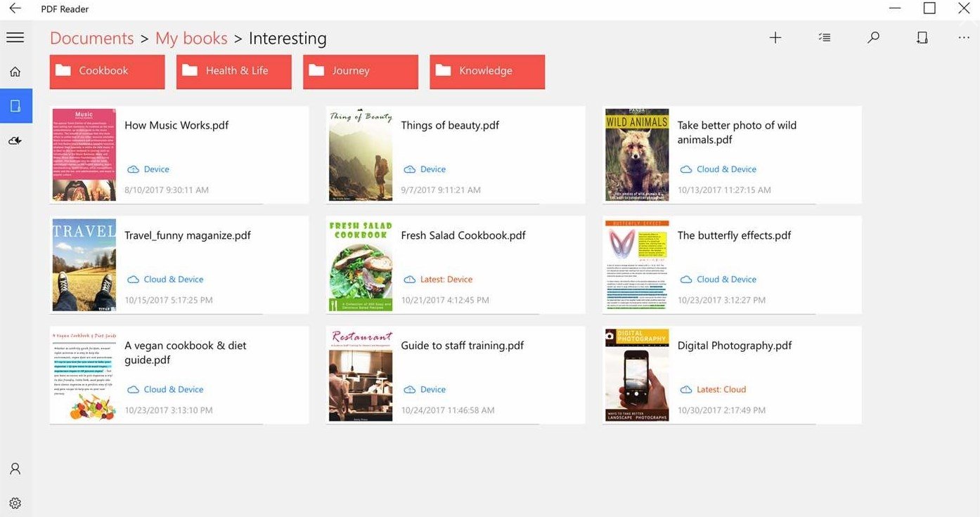The height and width of the screenshot is (517, 980).
Task: Open the cloud sync sidebar icon
Action: (15, 140)
